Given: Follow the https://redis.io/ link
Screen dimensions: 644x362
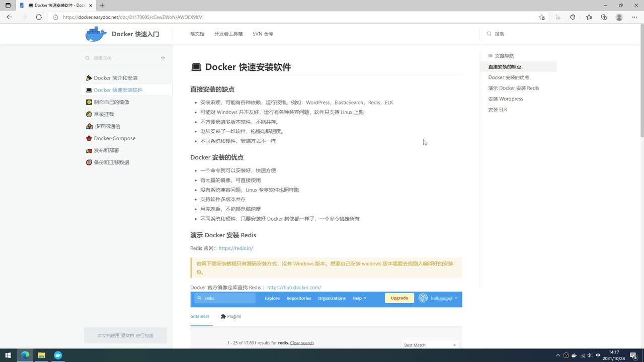Looking at the screenshot, I should pos(235,248).
